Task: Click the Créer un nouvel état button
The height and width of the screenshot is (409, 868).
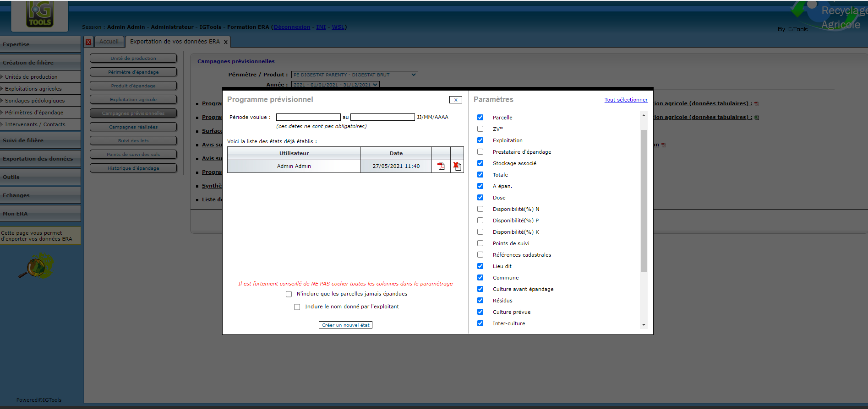Action: pyautogui.click(x=345, y=325)
